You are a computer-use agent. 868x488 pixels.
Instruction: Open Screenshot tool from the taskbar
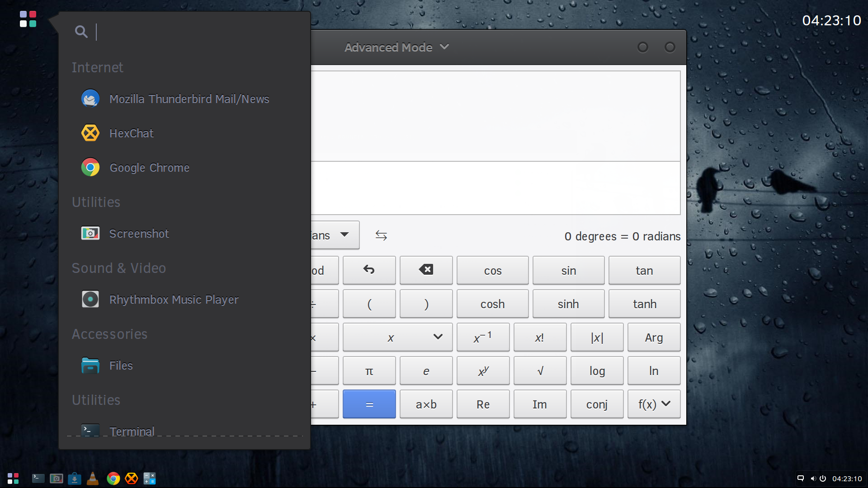pos(57,479)
